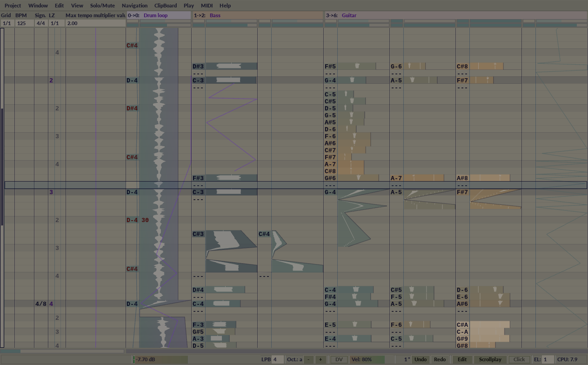Increase the octave with the plus button
The image size is (588, 365).
320,359
